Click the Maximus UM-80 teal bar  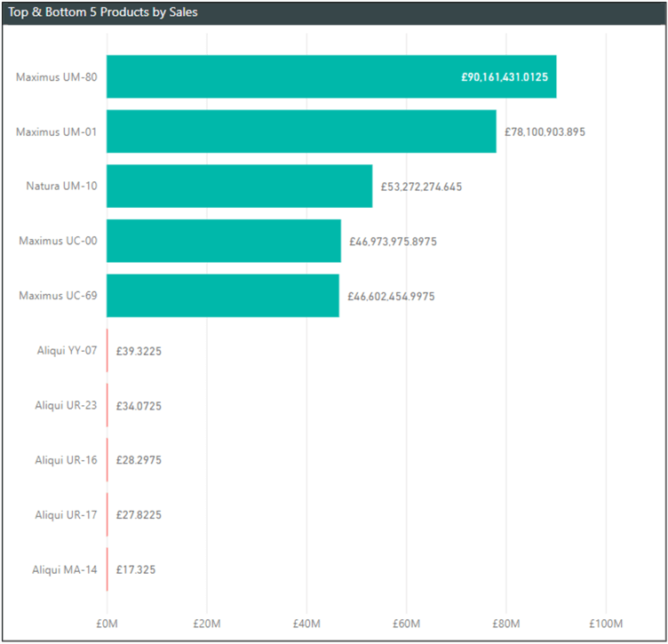331,76
